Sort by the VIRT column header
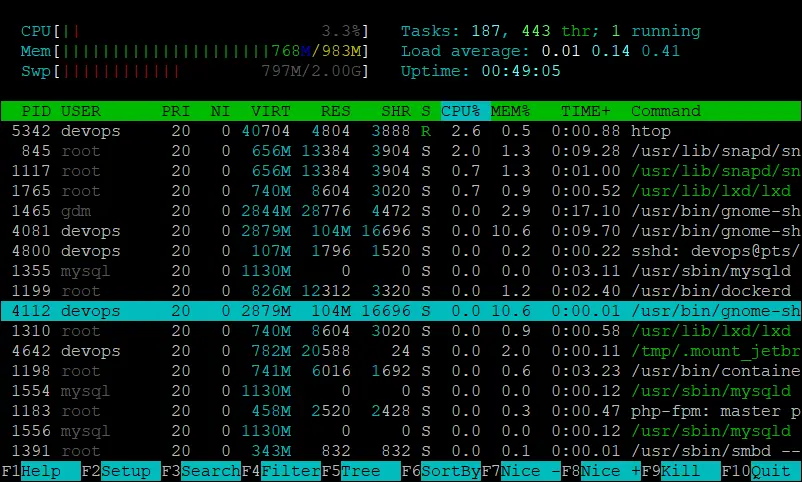 [x=271, y=111]
